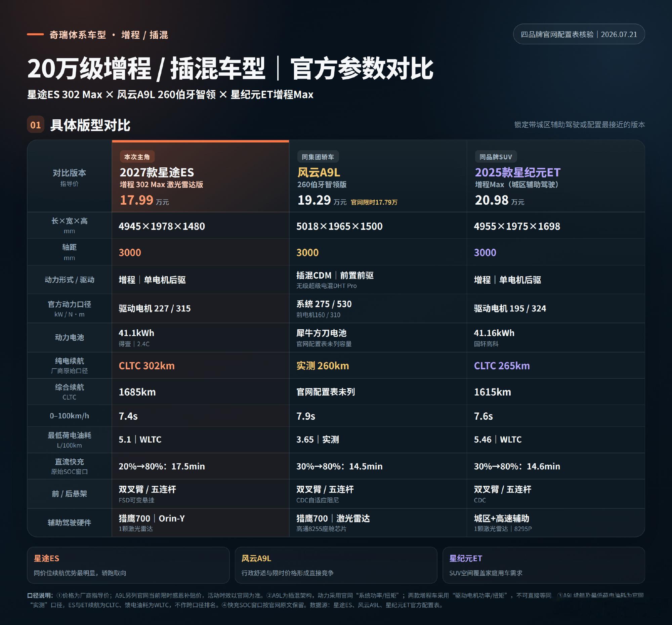Select the 7.9s acceleration value
The width and height of the screenshot is (672, 625).
305,416
